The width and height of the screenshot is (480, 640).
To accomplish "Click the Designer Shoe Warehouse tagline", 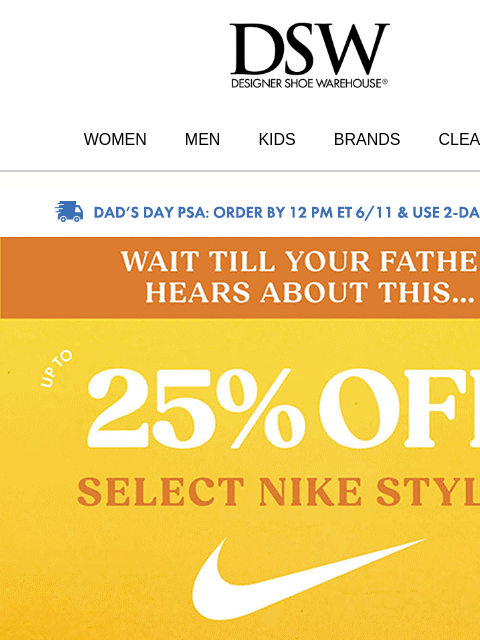I will tap(306, 83).
